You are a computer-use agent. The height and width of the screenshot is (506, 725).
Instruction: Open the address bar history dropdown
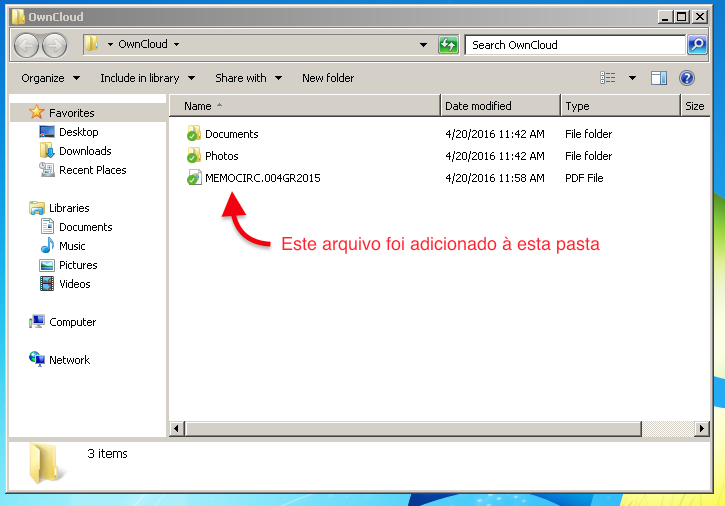click(x=423, y=45)
